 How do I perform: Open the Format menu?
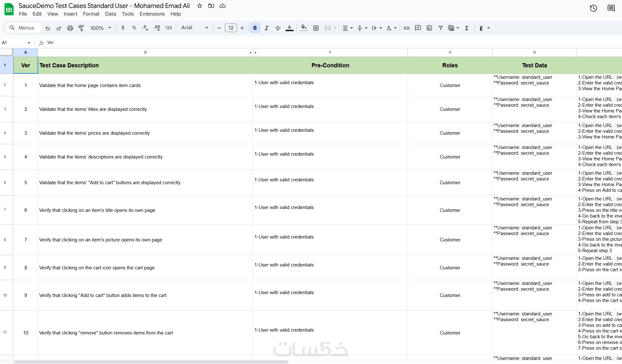coord(91,14)
